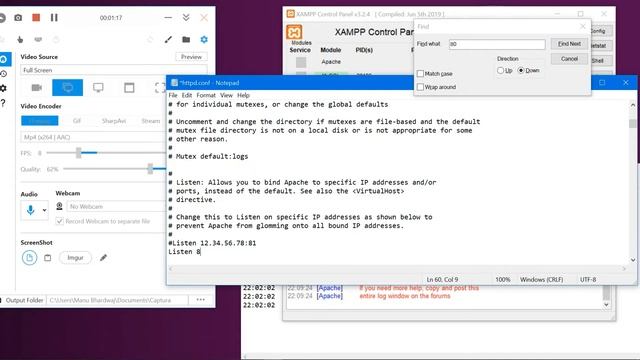The height and width of the screenshot is (360, 640).
Task: Select the Up direction radio button
Action: coord(500,70)
